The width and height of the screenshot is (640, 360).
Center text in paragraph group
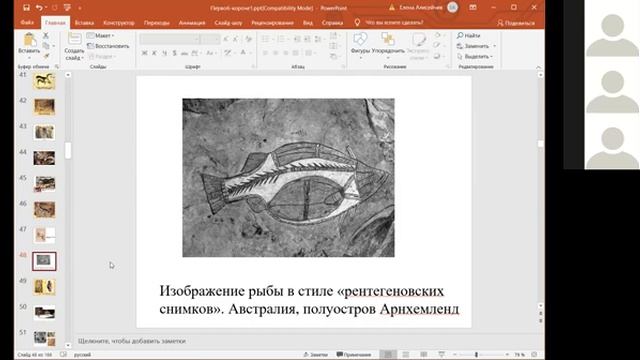tap(276, 53)
